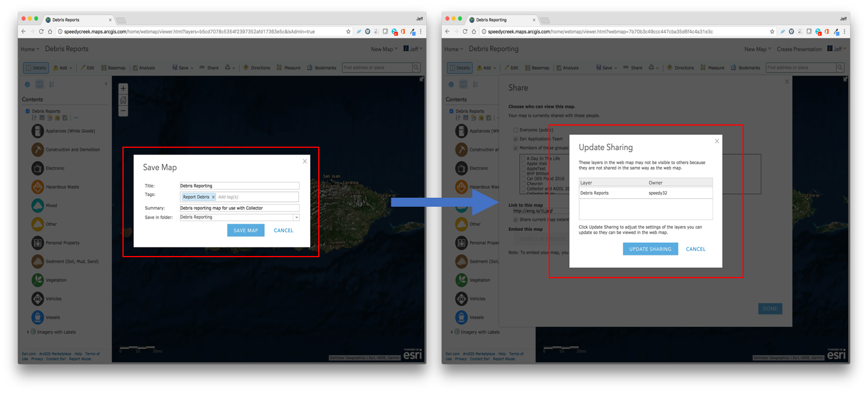Check the Apple Visit group
868x393 pixels.
pos(523,163)
